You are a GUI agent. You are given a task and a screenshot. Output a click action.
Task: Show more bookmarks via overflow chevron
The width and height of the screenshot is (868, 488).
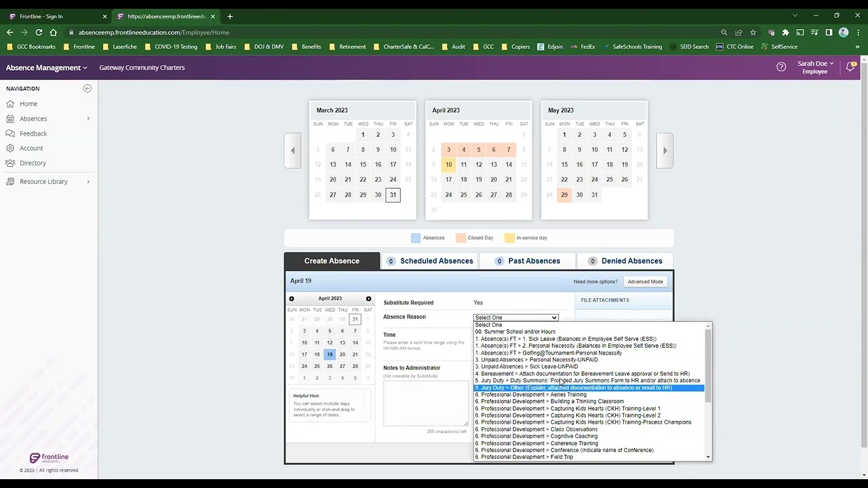click(857, 47)
